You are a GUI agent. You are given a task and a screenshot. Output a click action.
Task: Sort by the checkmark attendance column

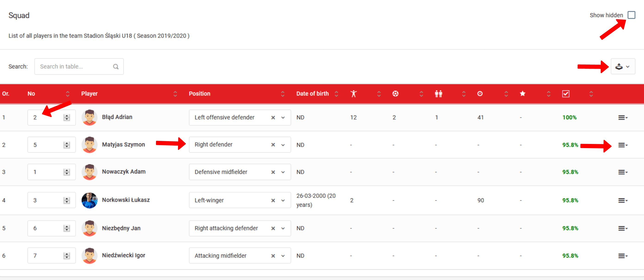pos(565,93)
